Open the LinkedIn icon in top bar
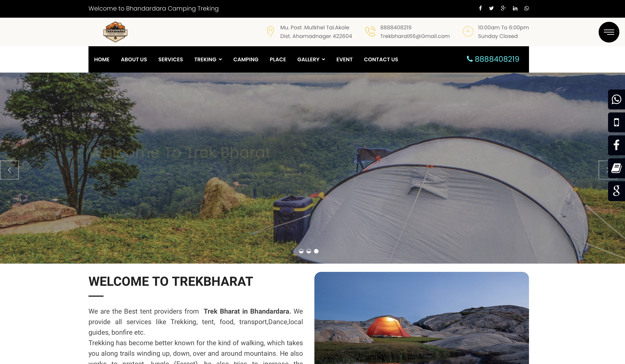Viewport: 625px width, 364px height. 515,8
